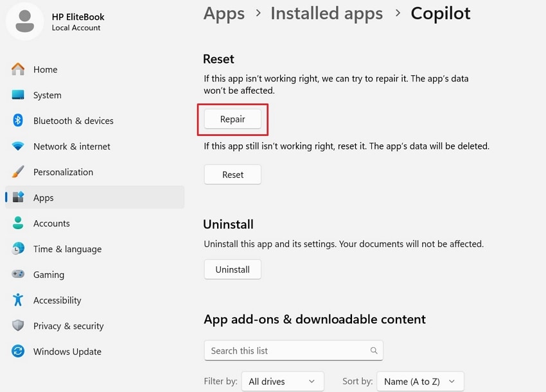546x392 pixels.
Task: Go to Gaming settings
Action: pyautogui.click(x=49, y=275)
